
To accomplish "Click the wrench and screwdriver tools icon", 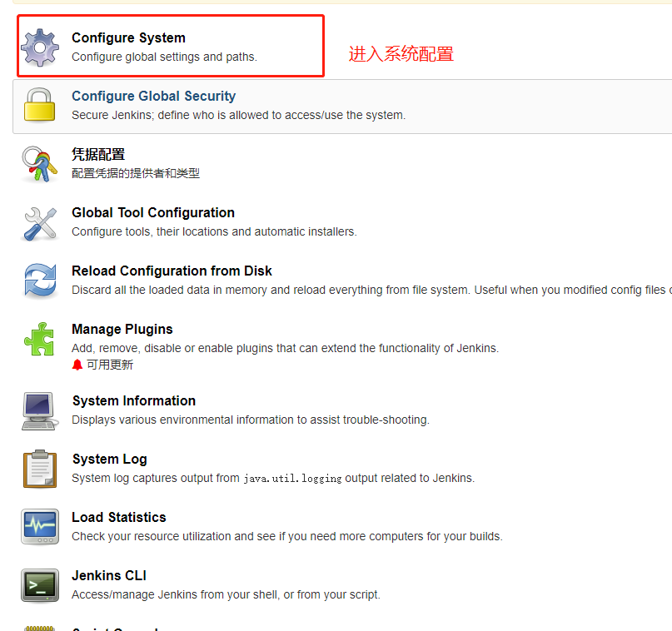I will coord(40,224).
